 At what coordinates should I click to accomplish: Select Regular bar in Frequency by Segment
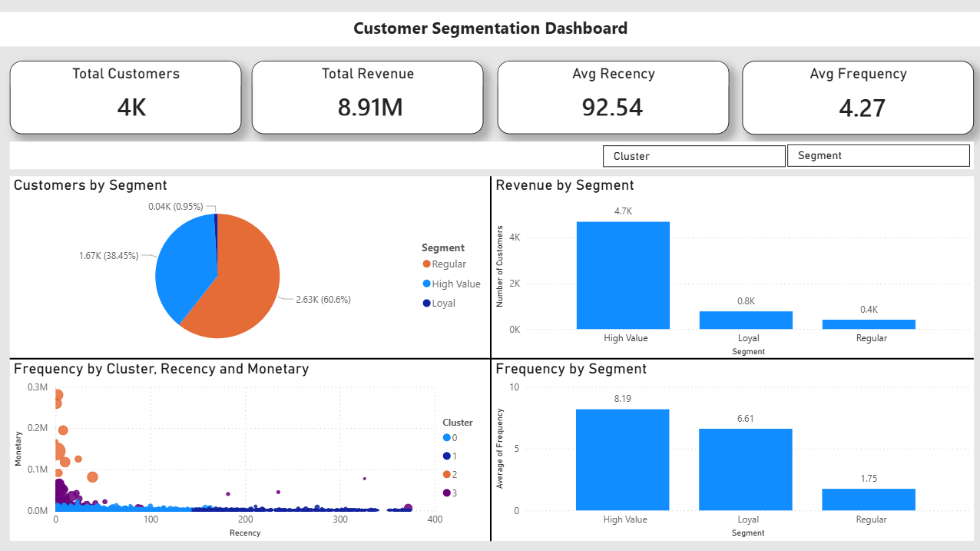pyautogui.click(x=869, y=500)
